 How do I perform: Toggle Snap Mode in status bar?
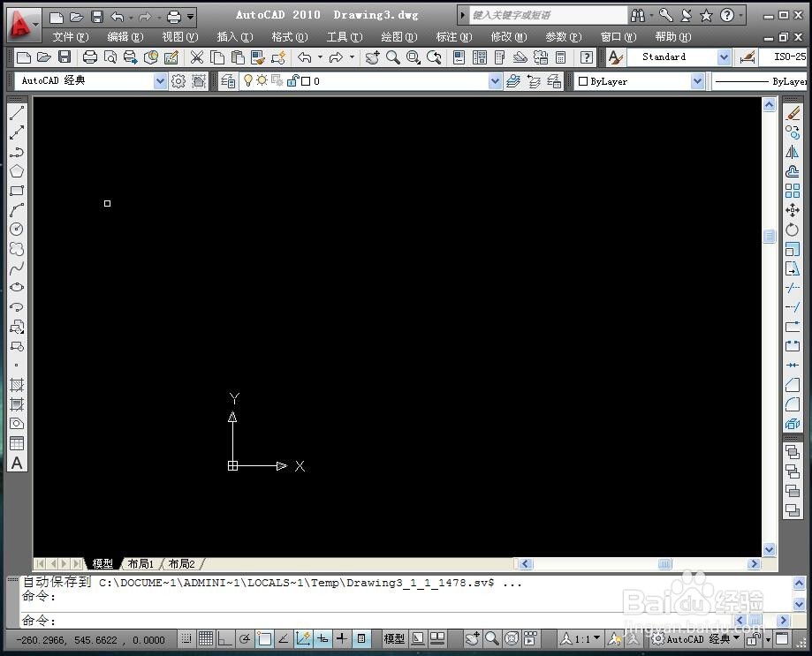186,639
